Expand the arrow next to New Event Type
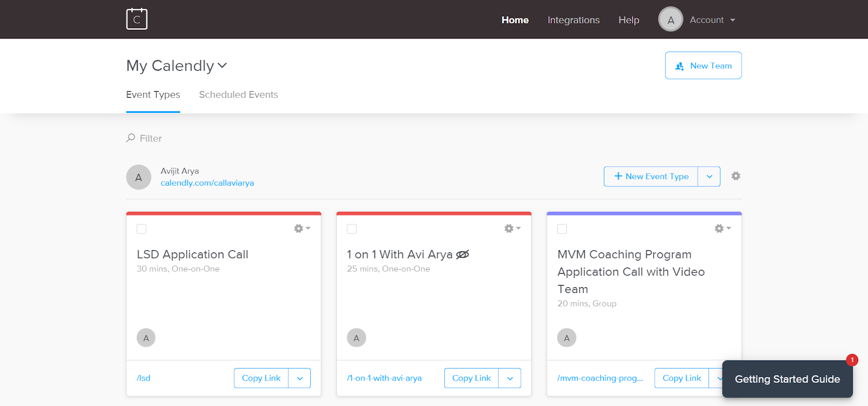868x406 pixels. click(x=709, y=176)
